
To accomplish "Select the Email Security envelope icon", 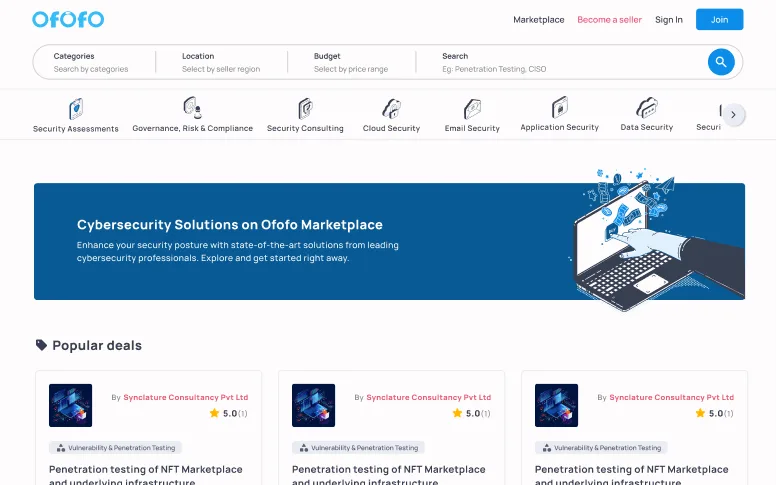I will pyautogui.click(x=472, y=109).
